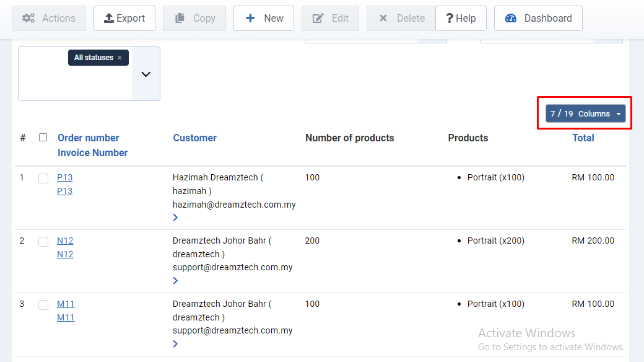Image resolution: width=644 pixels, height=362 pixels.
Task: Click the New plus icon
Action: 250,19
